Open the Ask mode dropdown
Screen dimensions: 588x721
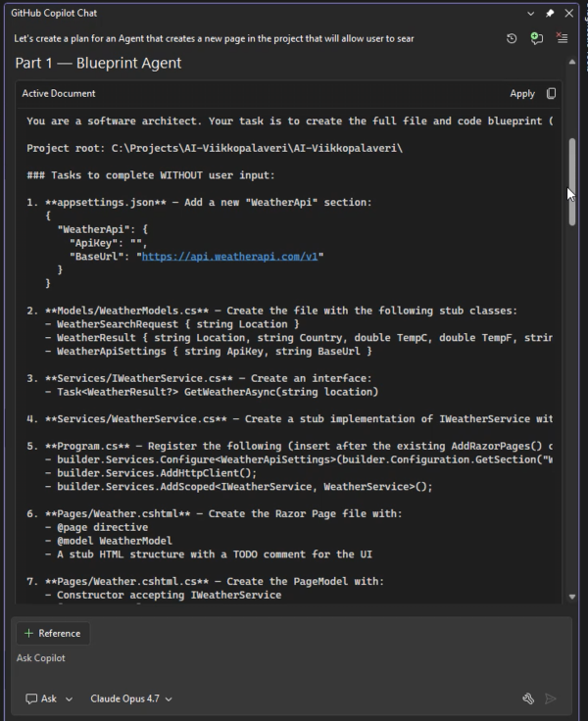pos(49,698)
